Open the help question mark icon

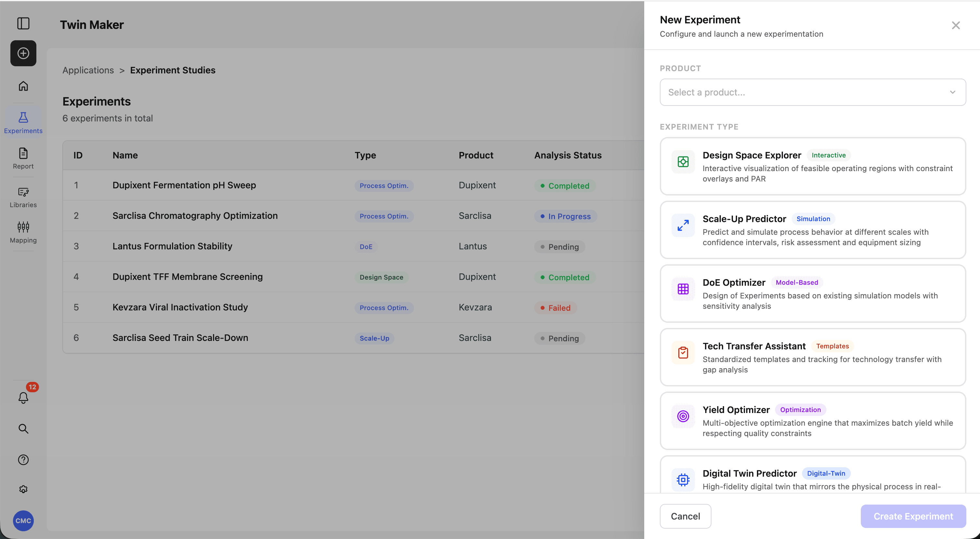23,459
